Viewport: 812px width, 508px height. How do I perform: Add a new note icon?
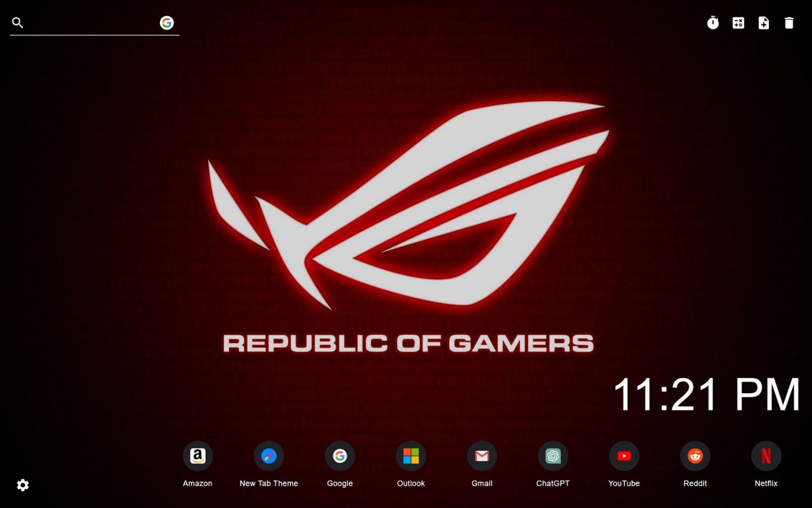[x=764, y=23]
